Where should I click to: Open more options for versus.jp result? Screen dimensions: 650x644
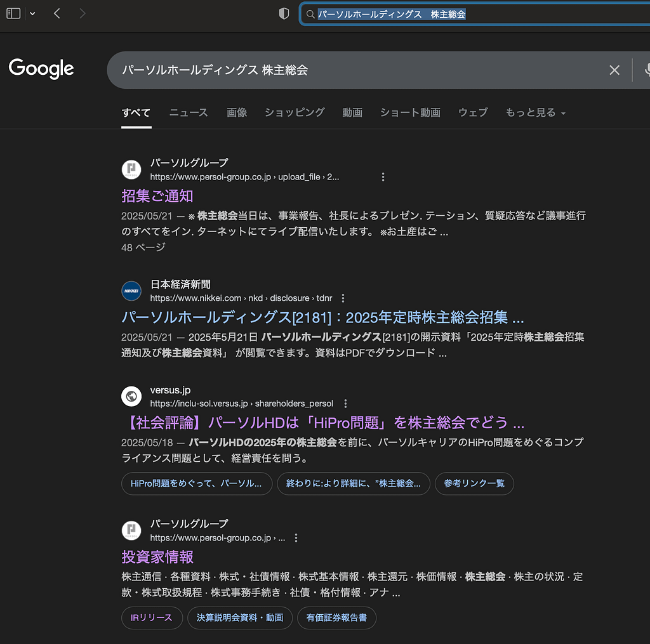coord(345,404)
